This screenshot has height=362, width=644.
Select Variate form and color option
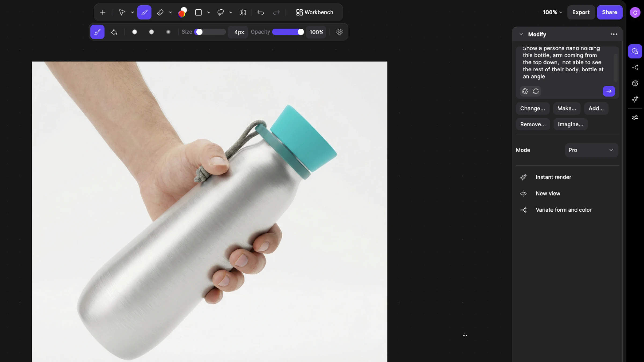tap(563, 210)
